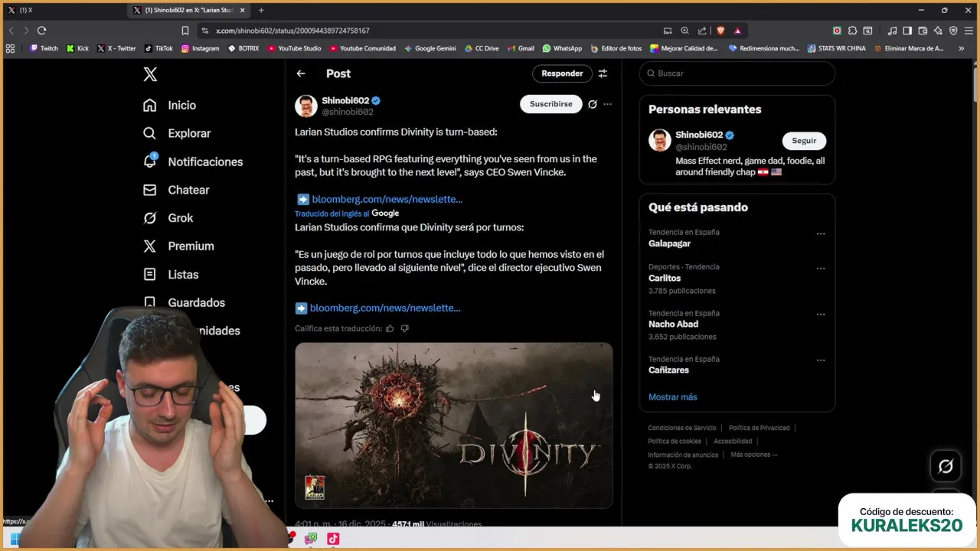
Task: Open the Brave Wallet icon
Action: [923, 31]
